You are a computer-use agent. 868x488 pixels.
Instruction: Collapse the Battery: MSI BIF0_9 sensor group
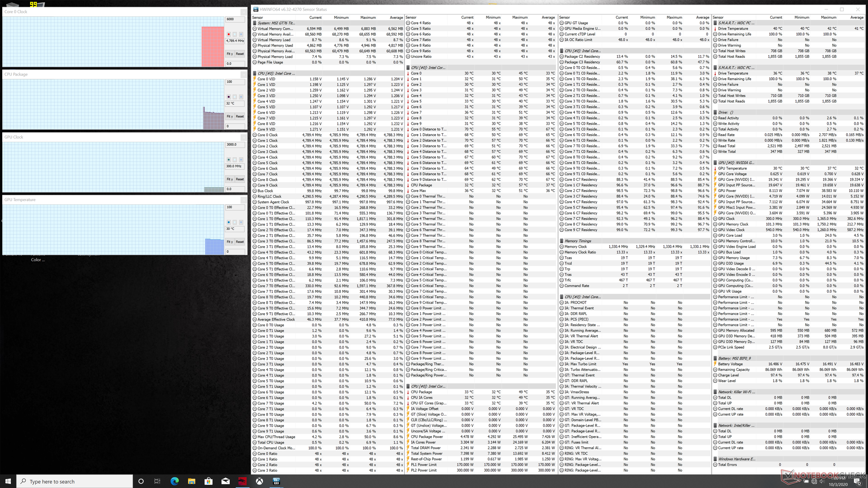[x=716, y=359]
